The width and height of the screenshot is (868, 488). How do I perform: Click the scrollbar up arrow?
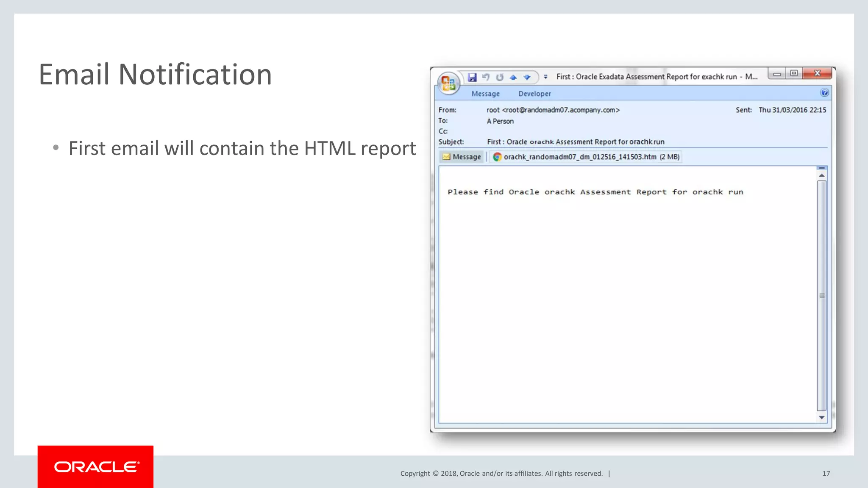coord(821,175)
